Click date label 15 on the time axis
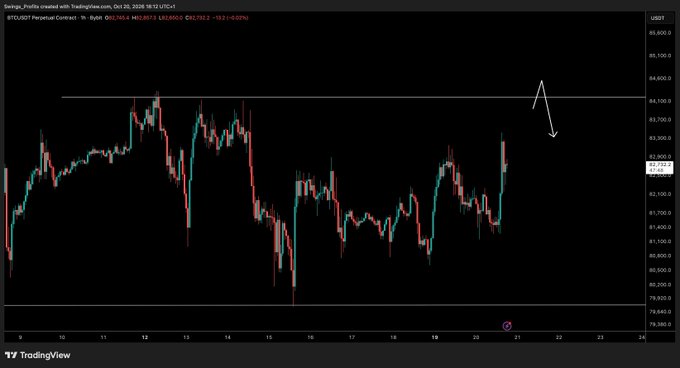680x368 pixels. coord(269,337)
